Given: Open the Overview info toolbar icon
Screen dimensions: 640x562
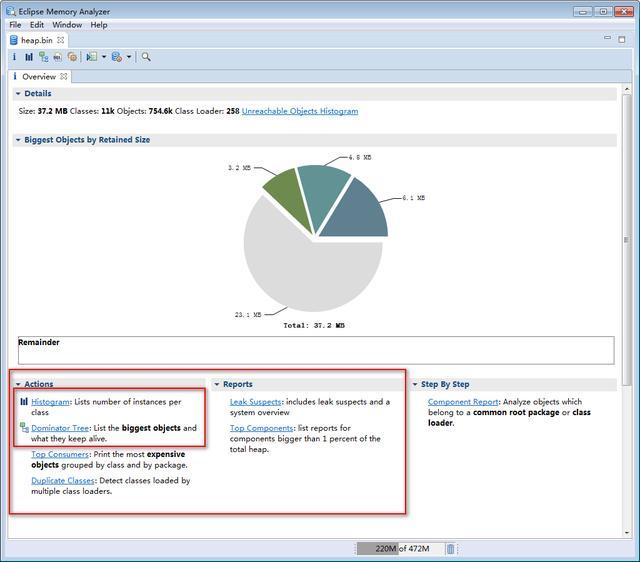Looking at the screenshot, I should (14, 57).
